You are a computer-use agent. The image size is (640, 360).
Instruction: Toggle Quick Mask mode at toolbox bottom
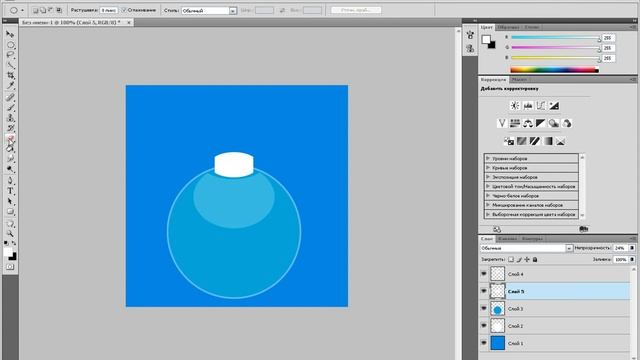tap(10, 267)
